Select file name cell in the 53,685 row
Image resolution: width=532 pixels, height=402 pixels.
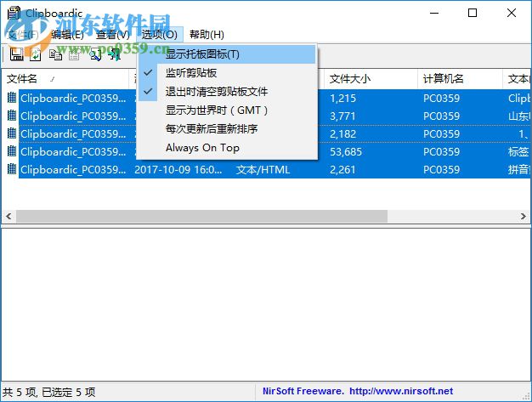point(73,151)
